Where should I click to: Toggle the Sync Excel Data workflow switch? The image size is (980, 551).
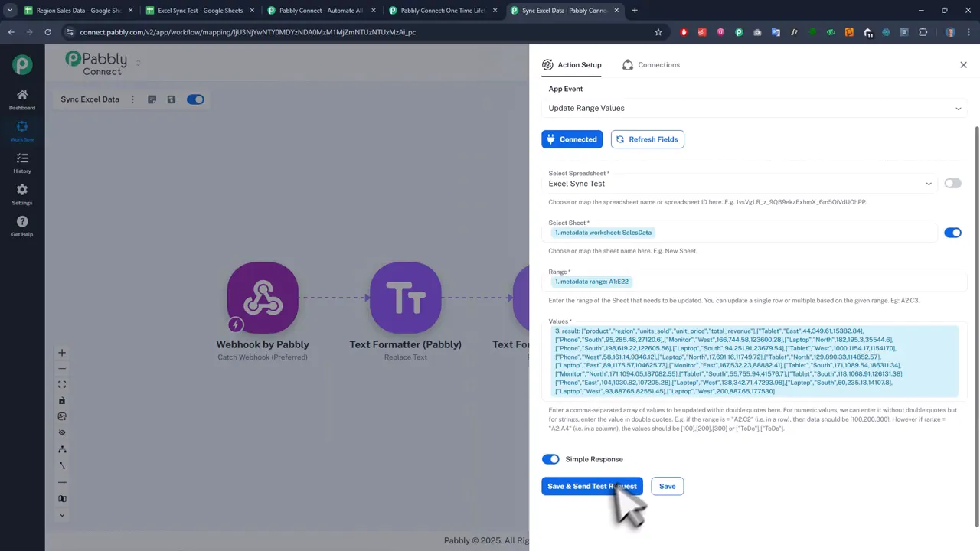195,99
